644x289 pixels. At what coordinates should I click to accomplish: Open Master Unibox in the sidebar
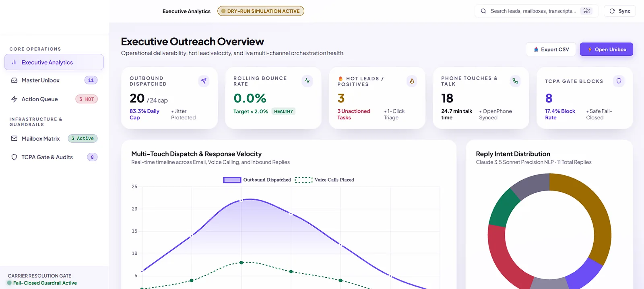coord(54,80)
